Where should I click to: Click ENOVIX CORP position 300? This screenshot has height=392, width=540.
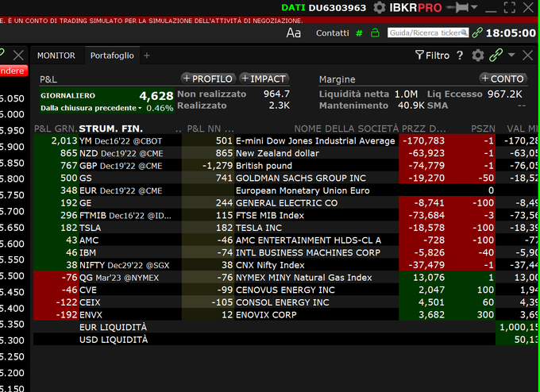(x=485, y=314)
